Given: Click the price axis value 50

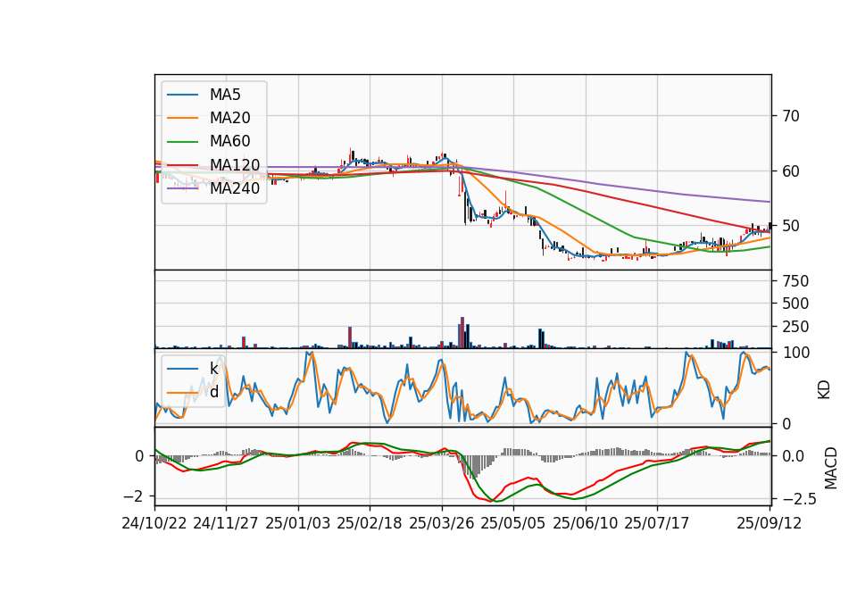Looking at the screenshot, I should [x=791, y=226].
